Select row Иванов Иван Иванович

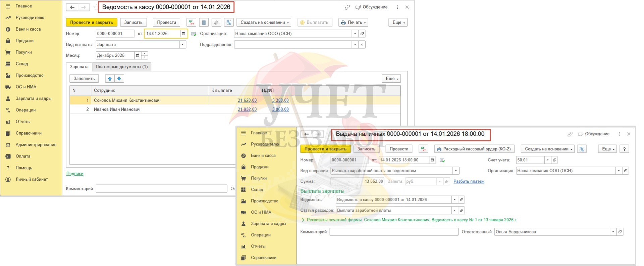[x=235, y=109]
